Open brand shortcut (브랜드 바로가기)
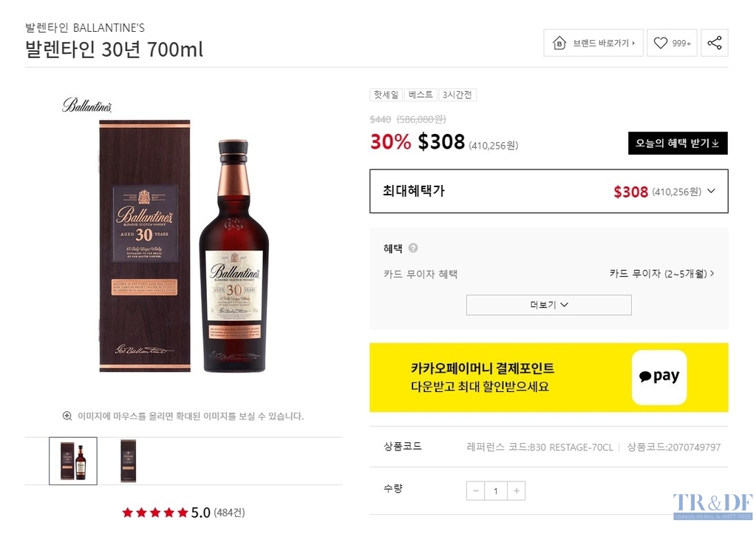This screenshot has height=537, width=756. point(593,43)
